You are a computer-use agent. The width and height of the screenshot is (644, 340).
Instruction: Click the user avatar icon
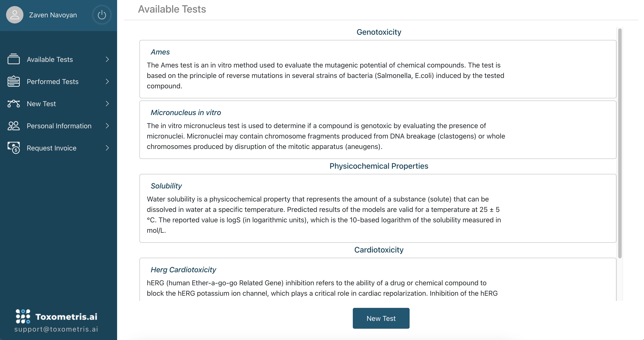(15, 15)
